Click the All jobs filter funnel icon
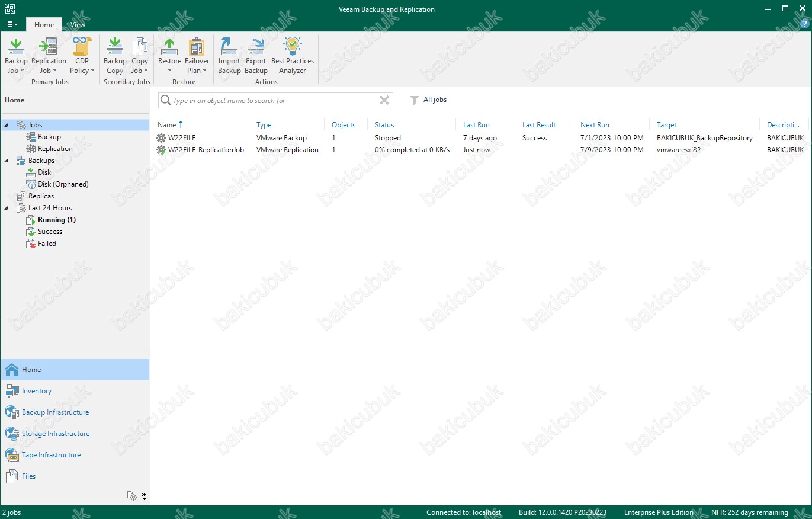Image resolution: width=812 pixels, height=519 pixels. coord(415,100)
